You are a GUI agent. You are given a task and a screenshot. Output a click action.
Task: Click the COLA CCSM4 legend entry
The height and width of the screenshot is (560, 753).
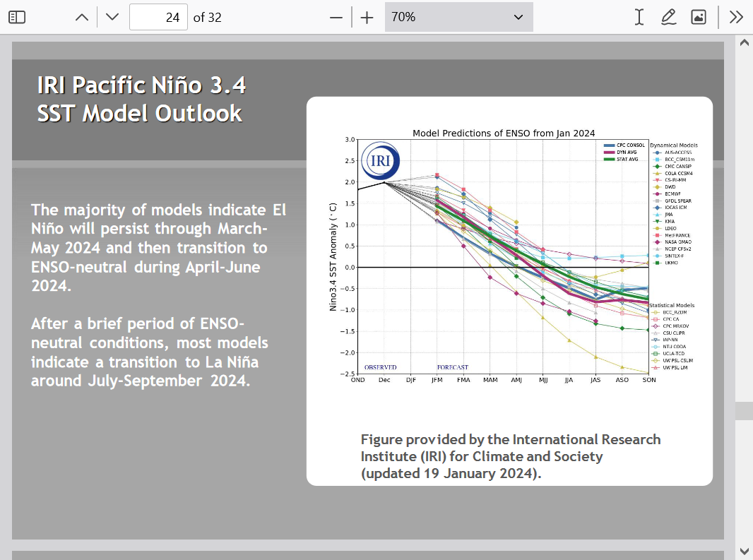[672, 174]
